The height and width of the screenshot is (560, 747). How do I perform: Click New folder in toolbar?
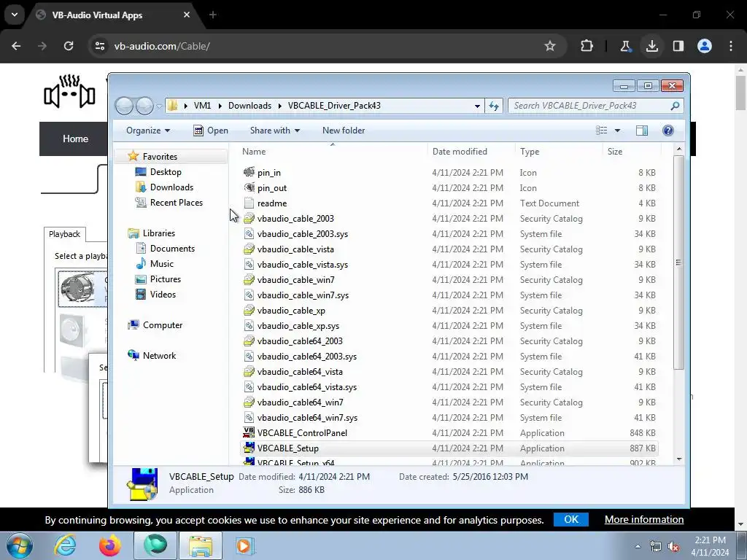344,131
